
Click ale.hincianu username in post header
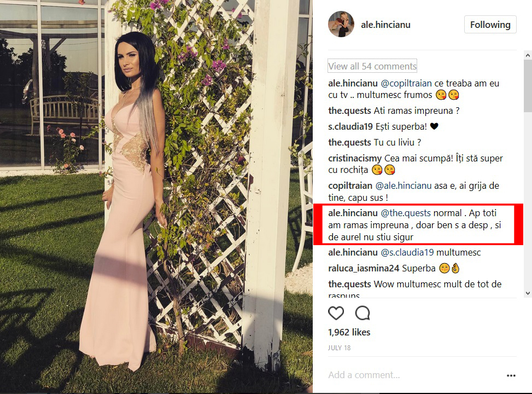pos(385,25)
